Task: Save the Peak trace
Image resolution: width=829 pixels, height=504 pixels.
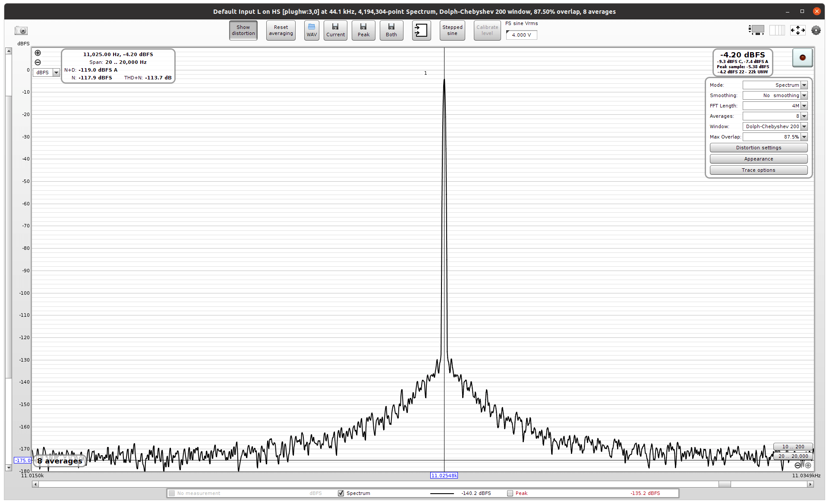Action: tap(363, 30)
